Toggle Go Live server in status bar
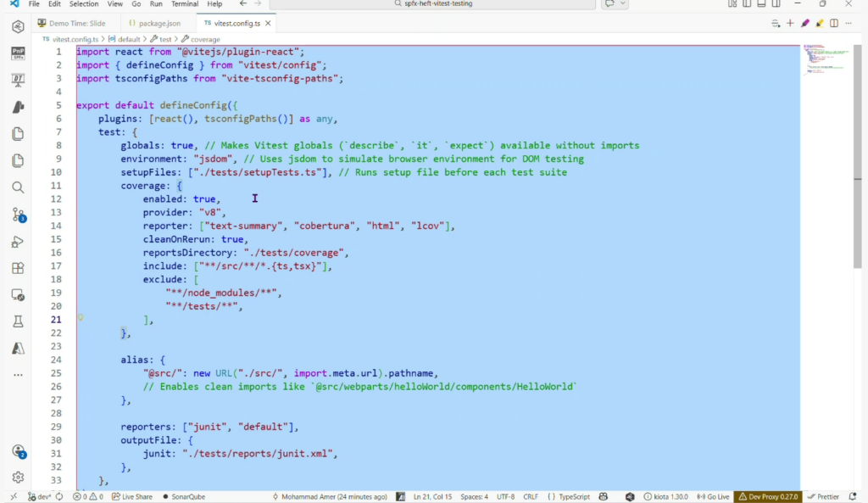Image resolution: width=868 pixels, height=503 pixels. click(712, 496)
